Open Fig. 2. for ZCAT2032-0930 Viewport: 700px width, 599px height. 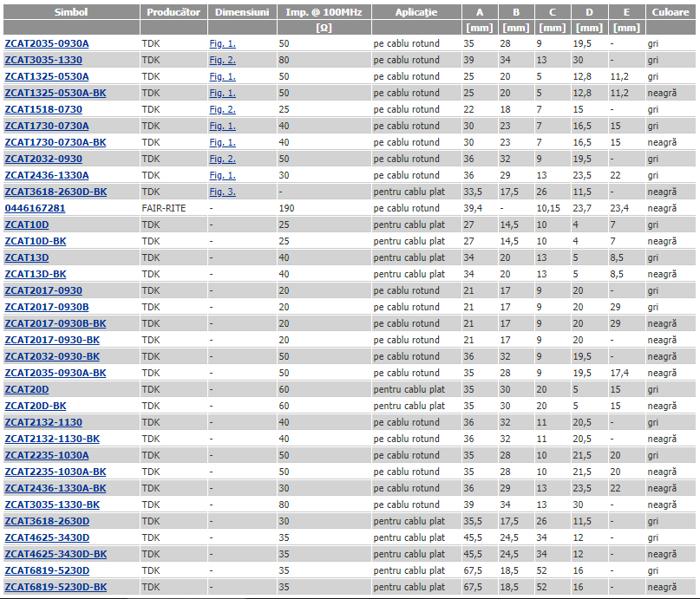tap(222, 159)
